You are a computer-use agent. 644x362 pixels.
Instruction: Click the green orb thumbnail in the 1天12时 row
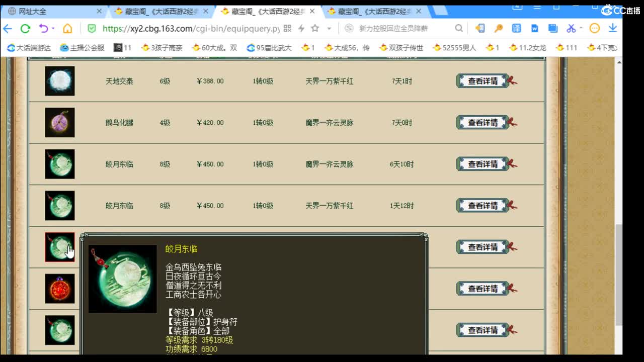[60, 206]
